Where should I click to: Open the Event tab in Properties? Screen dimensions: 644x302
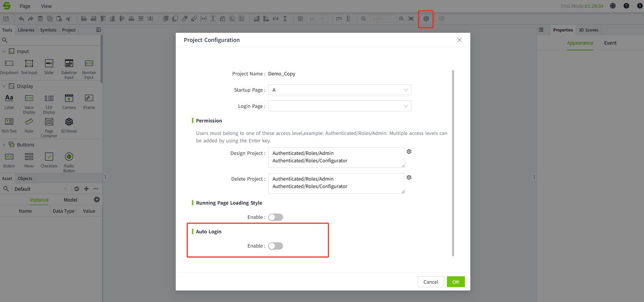[x=610, y=43]
